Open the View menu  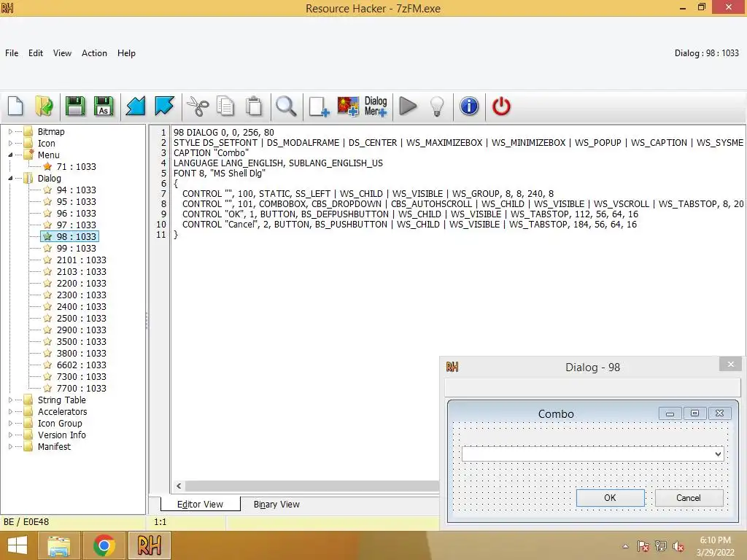pyautogui.click(x=63, y=53)
